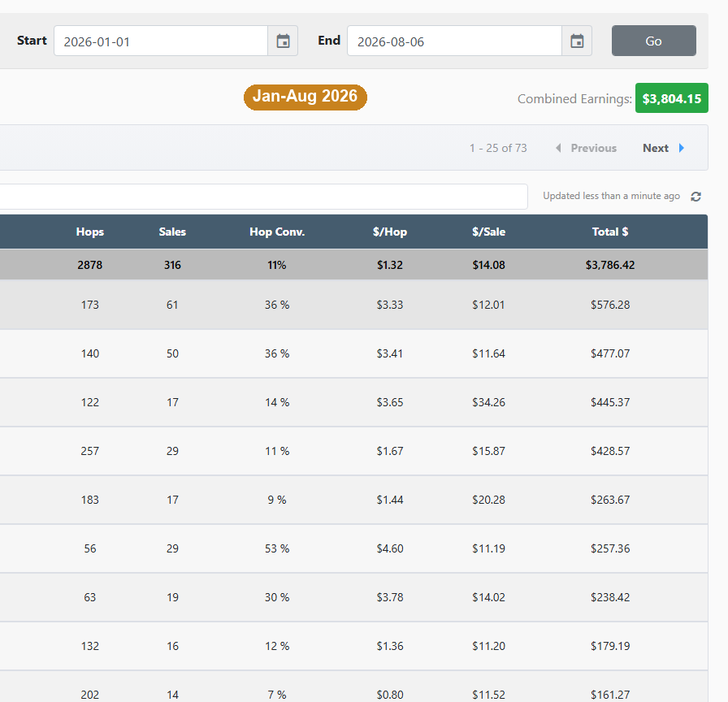This screenshot has height=702, width=728.
Task: Open the End date calendar picker
Action: (x=577, y=41)
